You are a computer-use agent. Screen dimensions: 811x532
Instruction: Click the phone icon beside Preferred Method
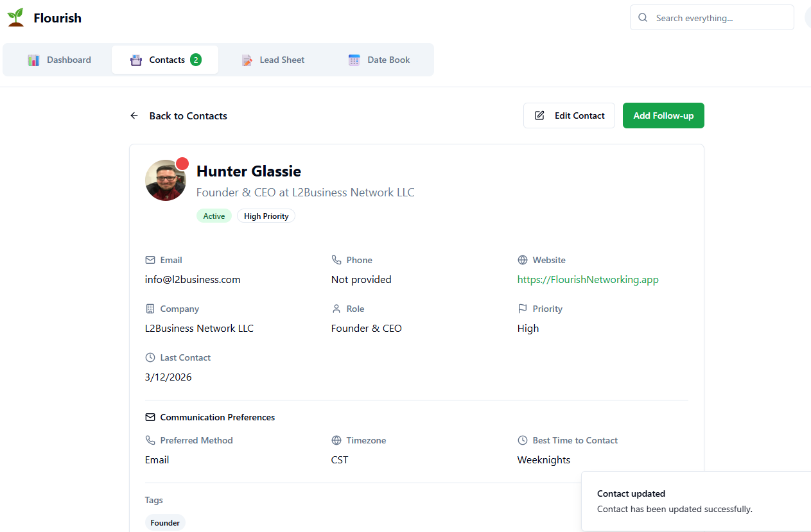[x=150, y=440]
